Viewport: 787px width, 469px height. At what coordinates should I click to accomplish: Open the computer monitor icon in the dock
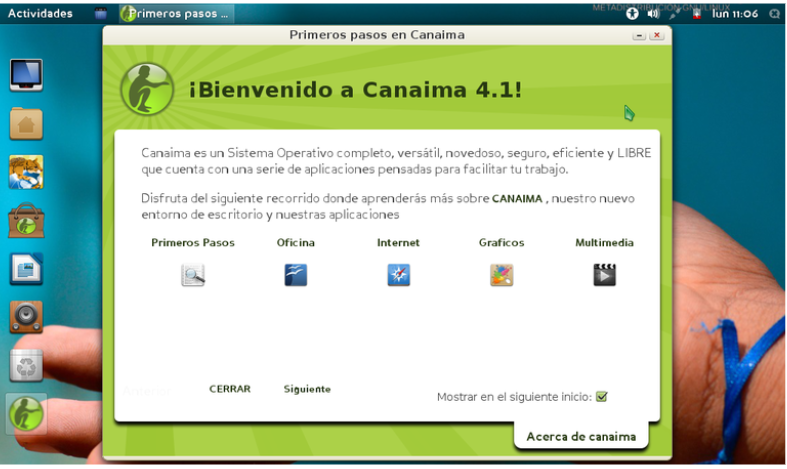[26, 75]
